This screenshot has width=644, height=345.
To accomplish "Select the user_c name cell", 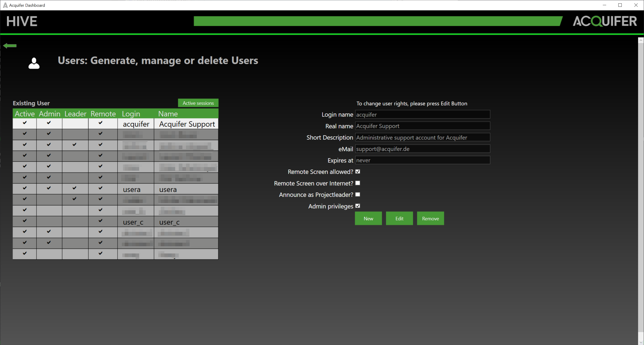I will (186, 222).
